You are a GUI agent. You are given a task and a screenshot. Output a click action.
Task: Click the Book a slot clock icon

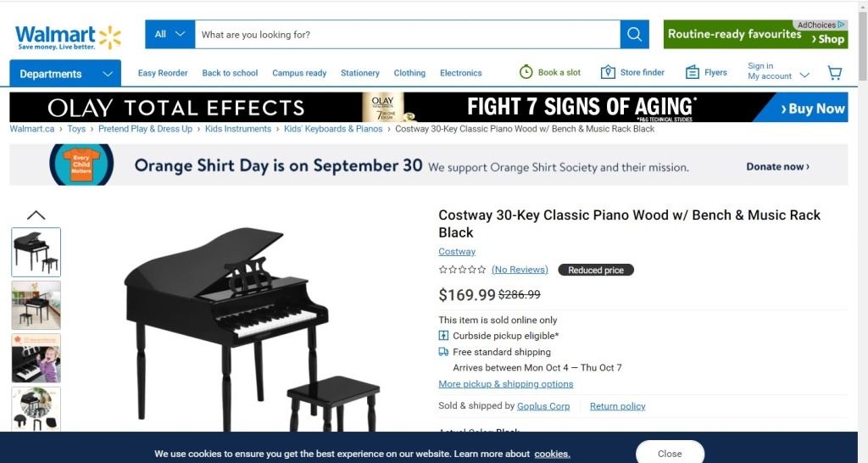pyautogui.click(x=526, y=72)
